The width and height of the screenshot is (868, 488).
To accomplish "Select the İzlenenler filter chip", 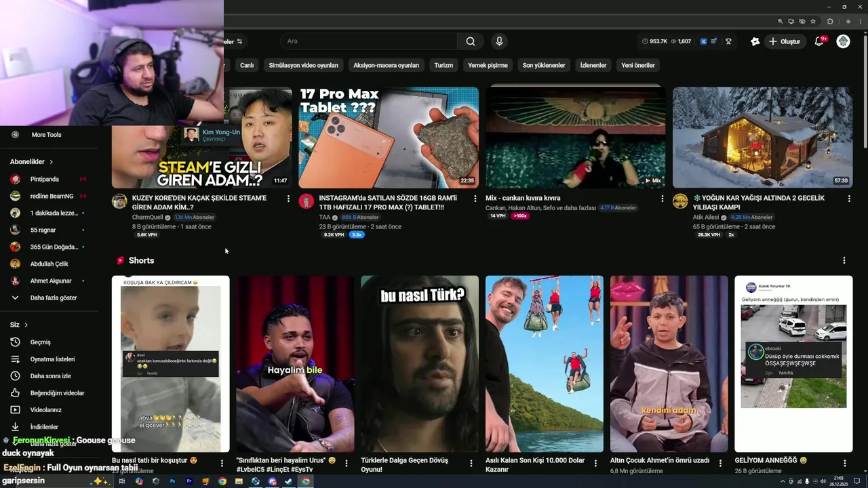I will tap(593, 65).
